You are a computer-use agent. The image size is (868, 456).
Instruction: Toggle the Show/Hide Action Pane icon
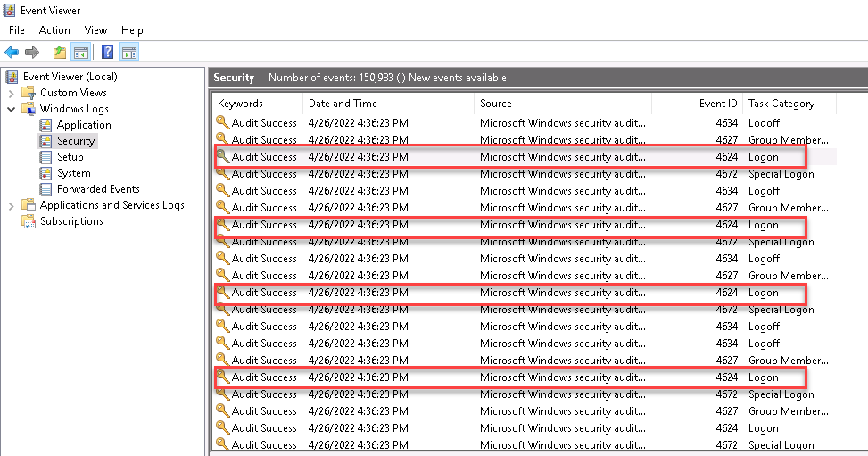[x=129, y=53]
